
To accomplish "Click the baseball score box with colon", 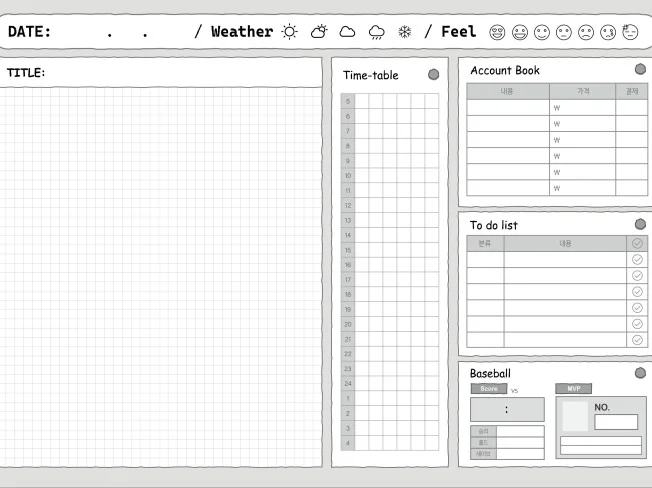I will point(507,409).
